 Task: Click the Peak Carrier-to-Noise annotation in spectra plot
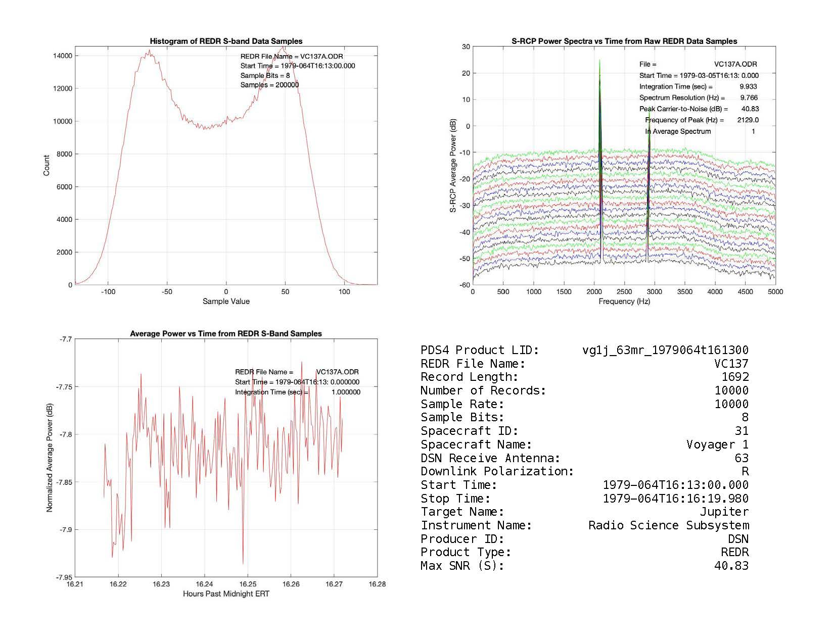(x=699, y=109)
